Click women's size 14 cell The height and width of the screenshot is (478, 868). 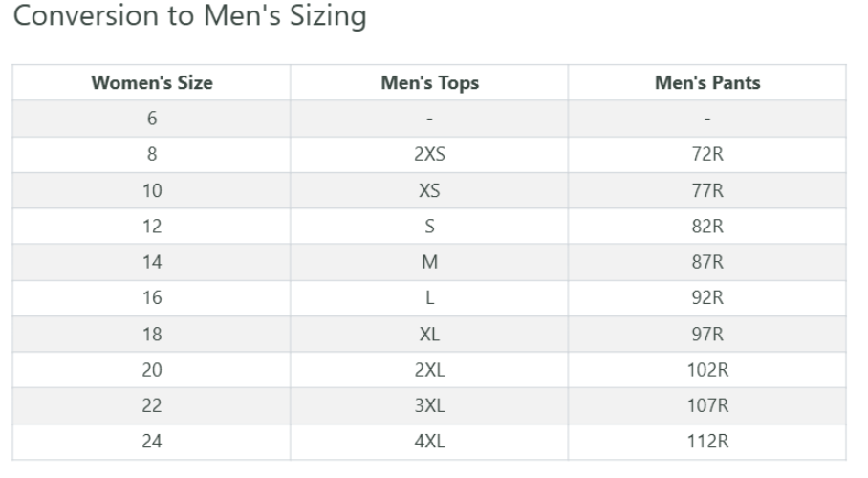pos(152,263)
